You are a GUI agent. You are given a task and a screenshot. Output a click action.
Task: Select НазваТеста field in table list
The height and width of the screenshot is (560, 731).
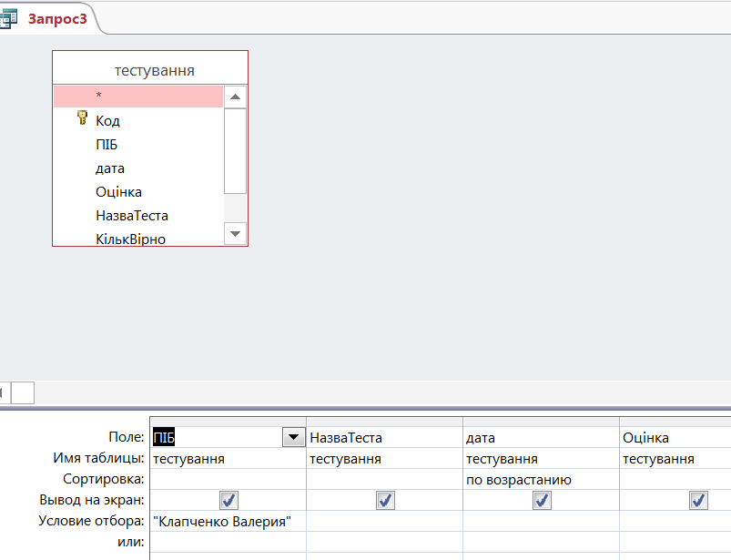click(131, 216)
